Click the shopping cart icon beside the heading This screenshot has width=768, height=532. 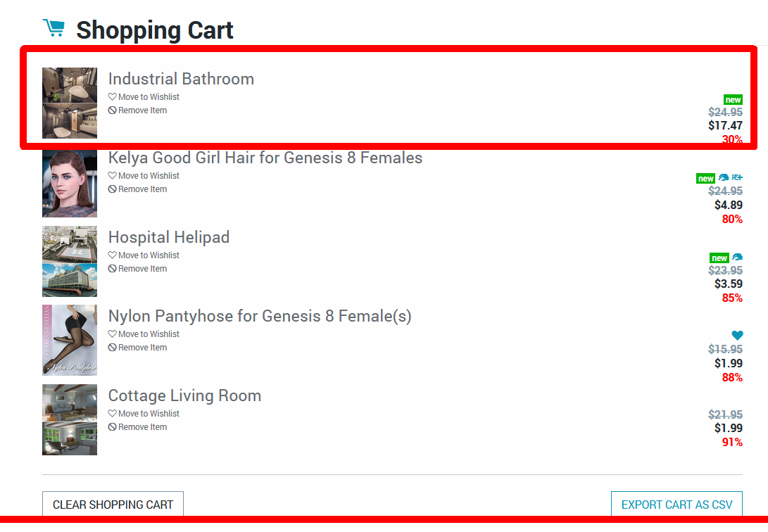click(x=53, y=29)
